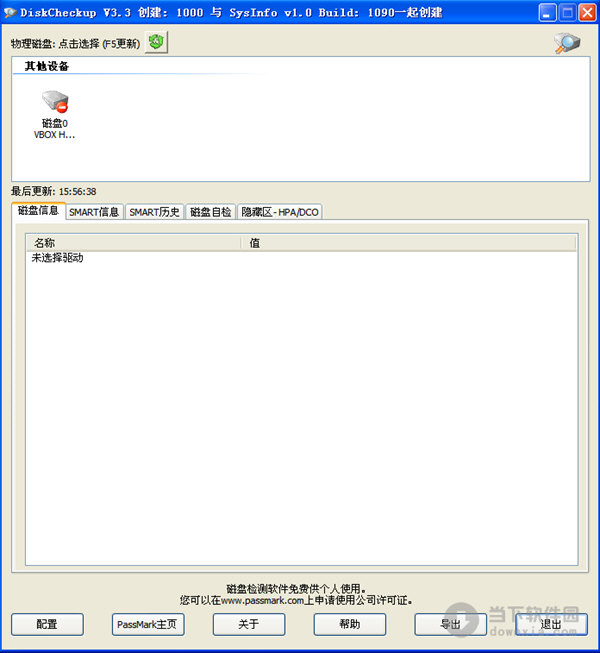Click the 配置 button
The image size is (600, 653).
pos(47,624)
